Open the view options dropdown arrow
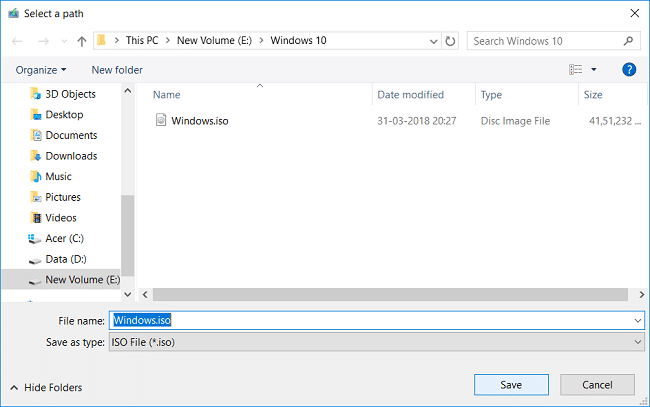 (594, 69)
